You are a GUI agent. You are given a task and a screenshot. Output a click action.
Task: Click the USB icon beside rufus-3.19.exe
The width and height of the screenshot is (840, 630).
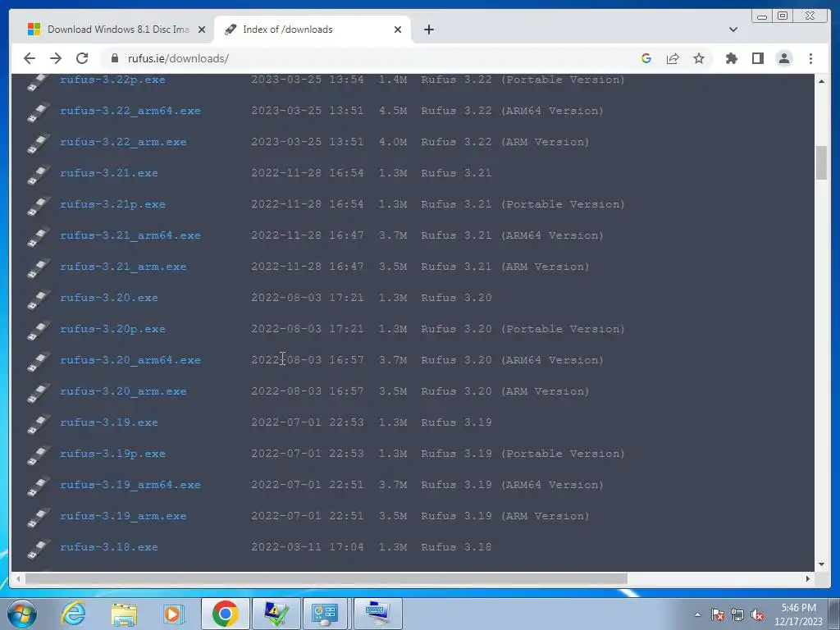tap(38, 424)
